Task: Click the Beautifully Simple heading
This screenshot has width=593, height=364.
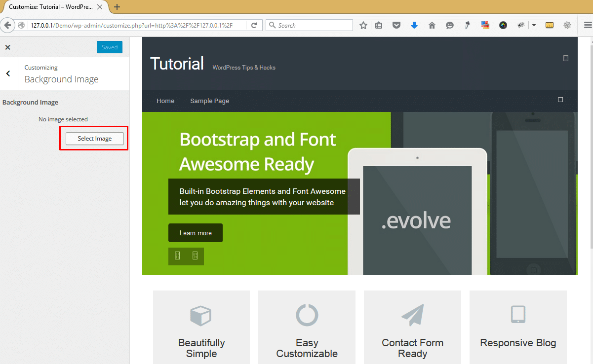Action: [x=201, y=348]
